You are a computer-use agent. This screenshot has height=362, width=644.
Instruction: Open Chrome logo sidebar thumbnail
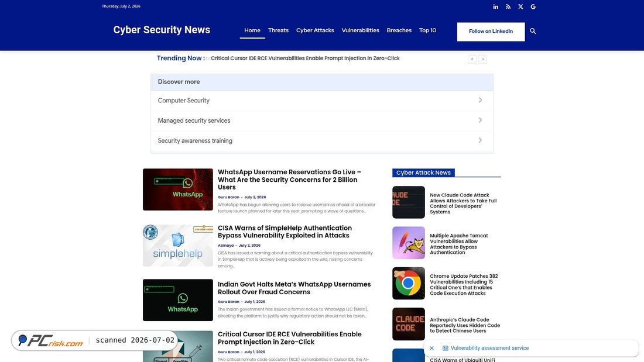pyautogui.click(x=409, y=284)
